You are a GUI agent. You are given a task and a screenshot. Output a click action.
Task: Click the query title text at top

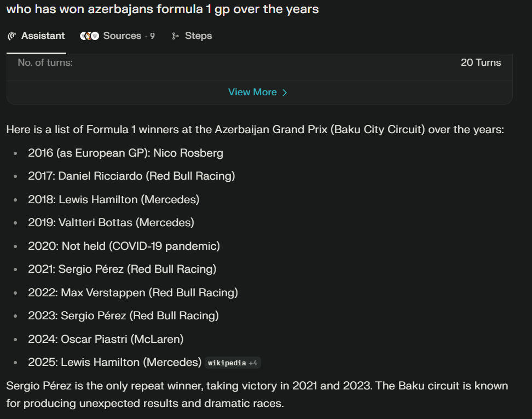(x=163, y=9)
